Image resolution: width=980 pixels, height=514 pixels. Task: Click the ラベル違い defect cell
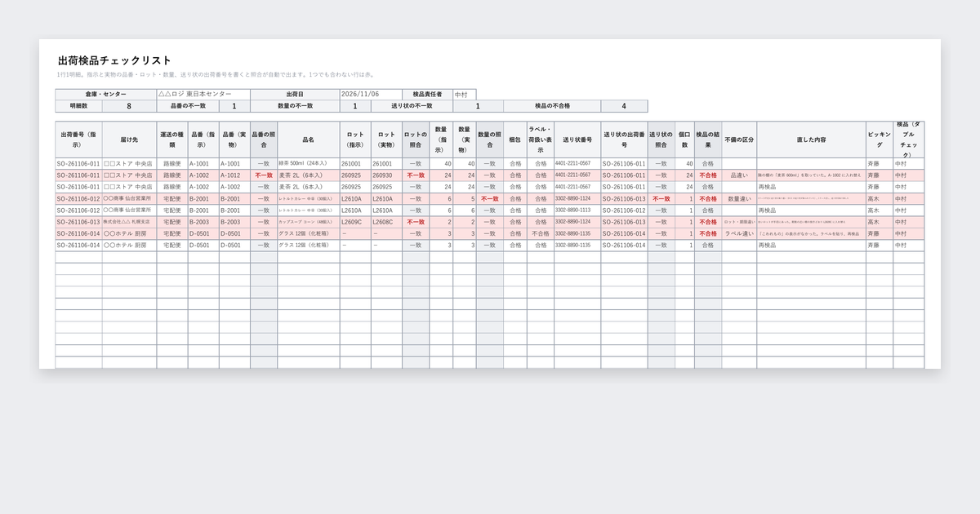[739, 233]
